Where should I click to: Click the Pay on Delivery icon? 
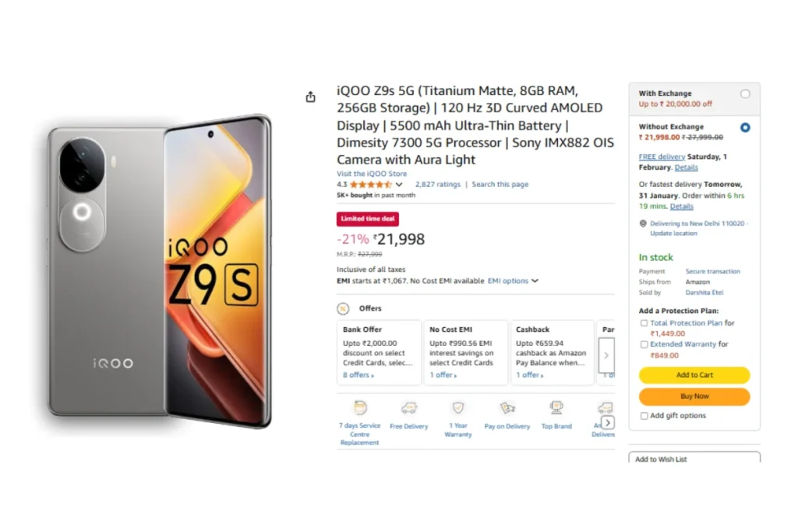point(507,408)
